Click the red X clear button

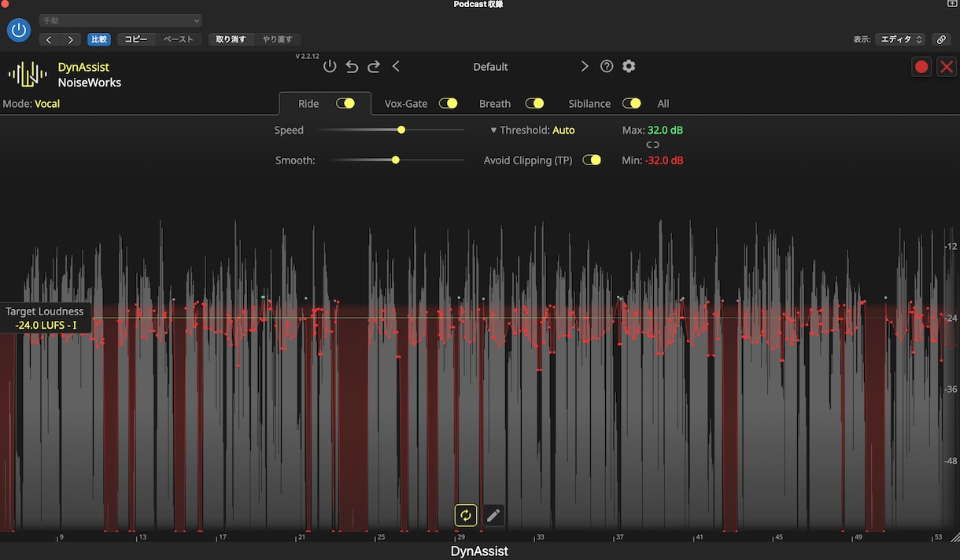coord(946,67)
